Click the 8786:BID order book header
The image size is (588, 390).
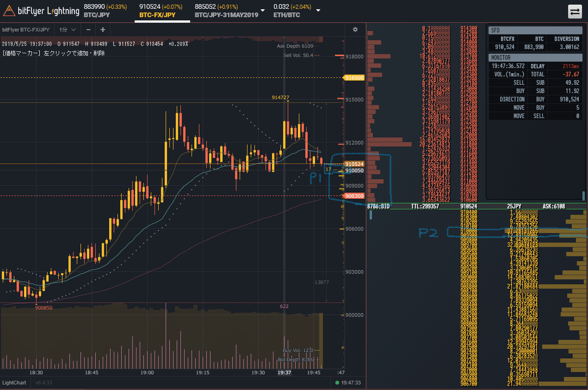pyautogui.click(x=379, y=207)
